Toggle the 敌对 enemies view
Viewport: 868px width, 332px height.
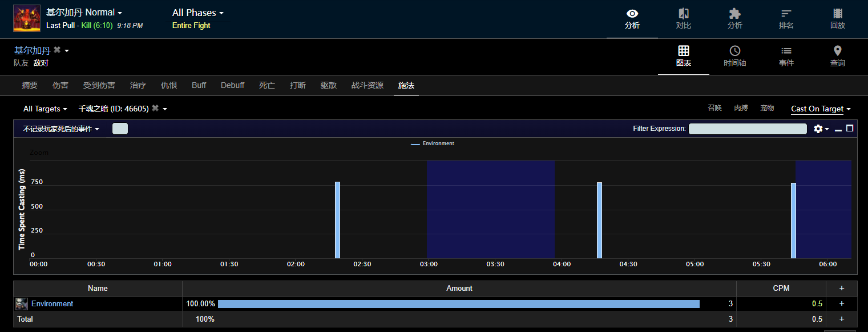click(41, 63)
